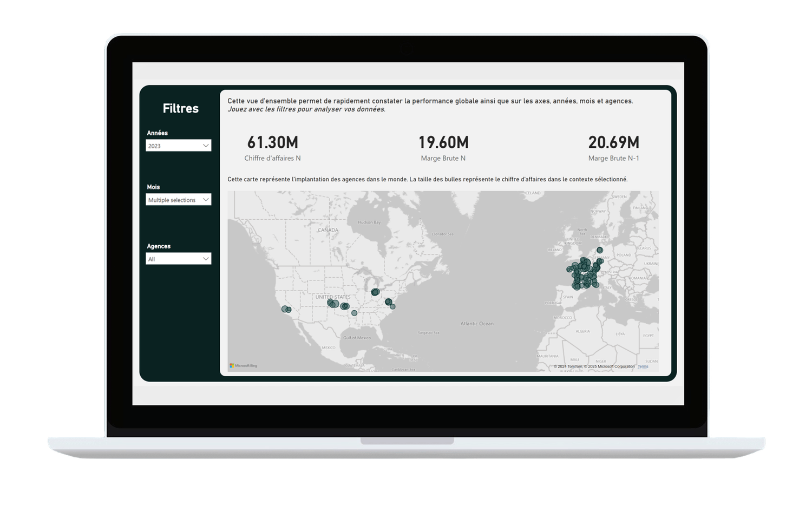Click the "Mois" filter label
The height and width of the screenshot is (518, 812).
pos(153,187)
